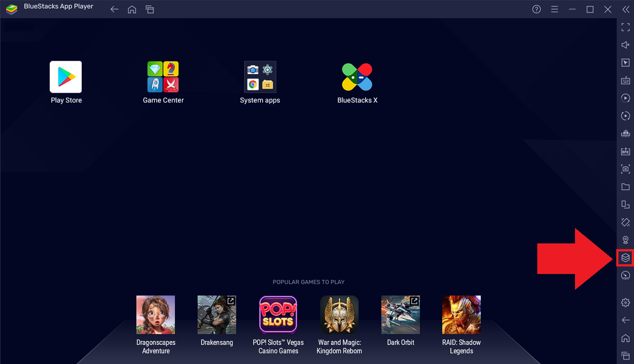This screenshot has width=634, height=364.
Task: Open War and Magic: Kingdom Reborn
Action: click(339, 315)
